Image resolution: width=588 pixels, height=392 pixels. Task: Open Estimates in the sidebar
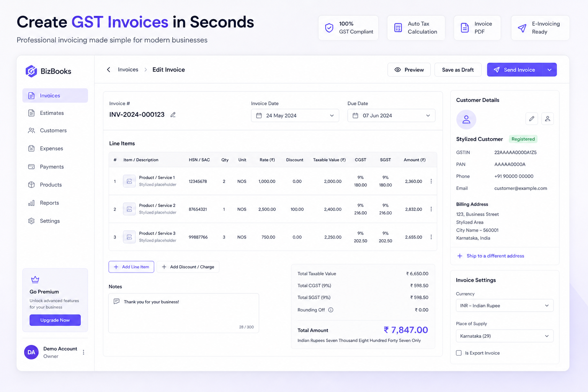[55, 113]
